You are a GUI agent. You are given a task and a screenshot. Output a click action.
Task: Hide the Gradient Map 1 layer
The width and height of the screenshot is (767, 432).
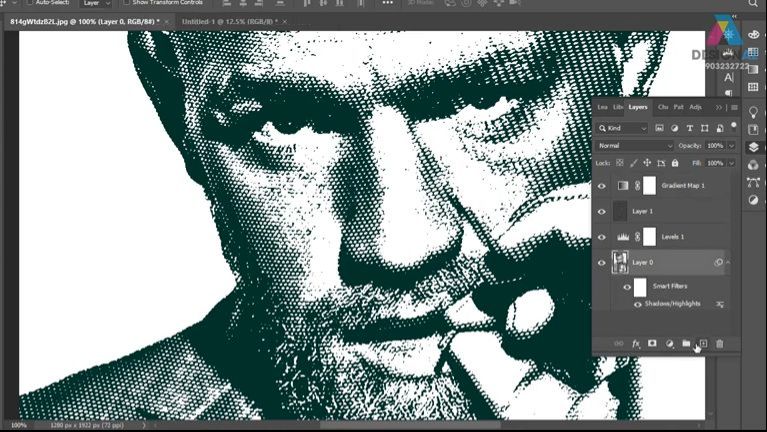click(602, 186)
